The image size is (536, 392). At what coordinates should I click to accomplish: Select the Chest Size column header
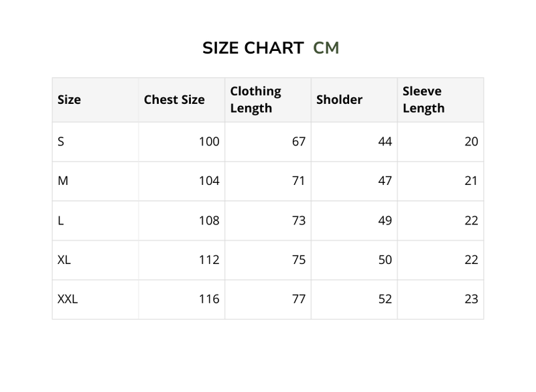click(174, 100)
